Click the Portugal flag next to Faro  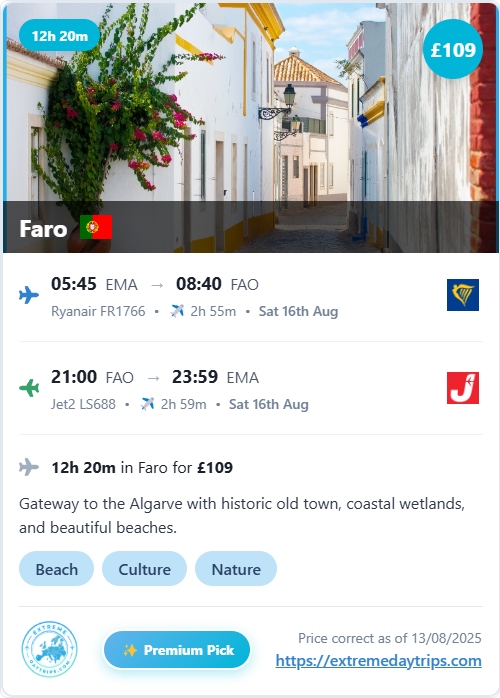tap(96, 227)
